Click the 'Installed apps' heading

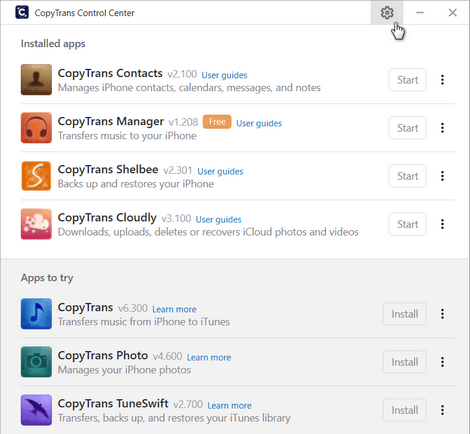53,44
